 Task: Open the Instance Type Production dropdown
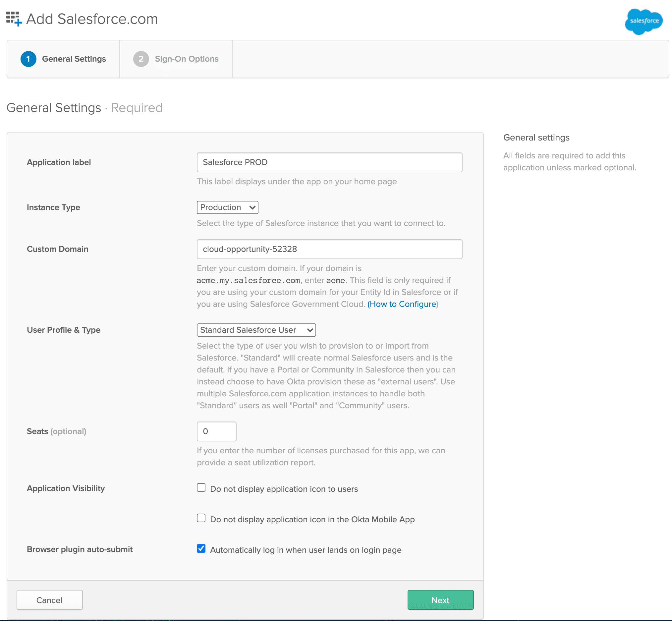tap(227, 207)
